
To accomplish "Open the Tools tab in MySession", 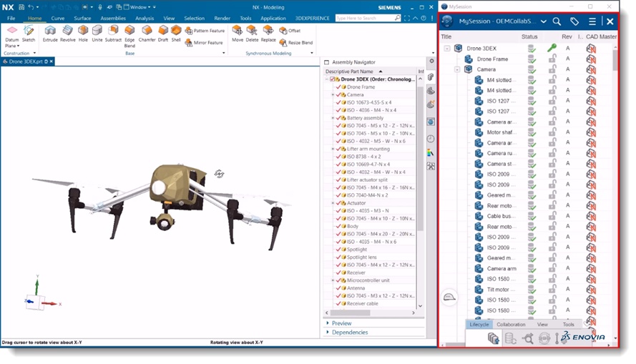I will point(568,324).
